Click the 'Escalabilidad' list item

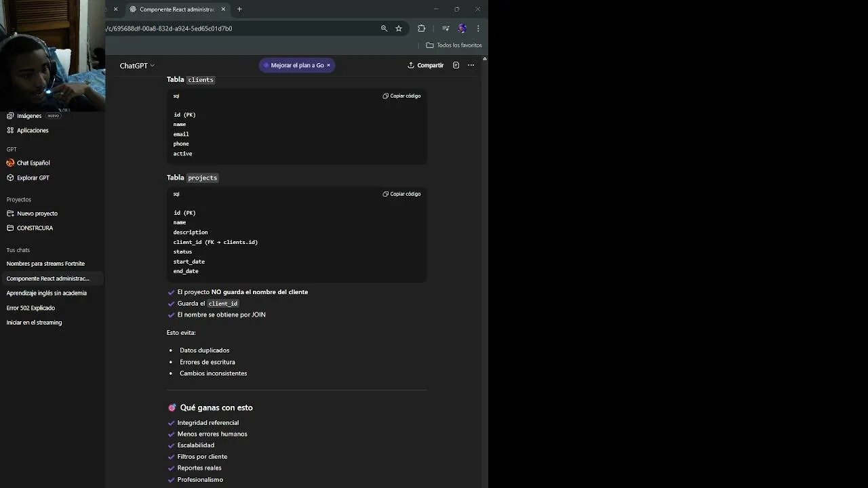pos(195,445)
